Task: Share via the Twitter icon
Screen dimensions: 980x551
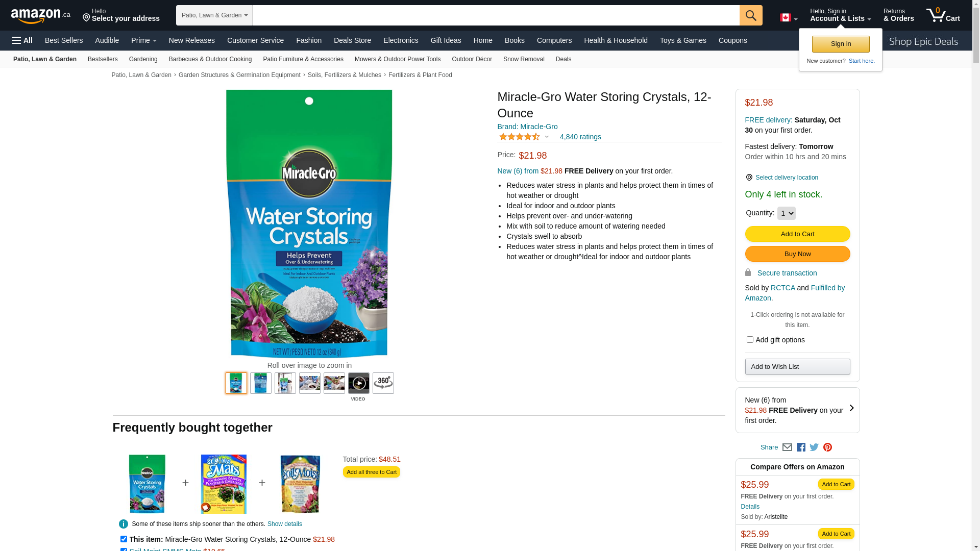Action: point(814,447)
